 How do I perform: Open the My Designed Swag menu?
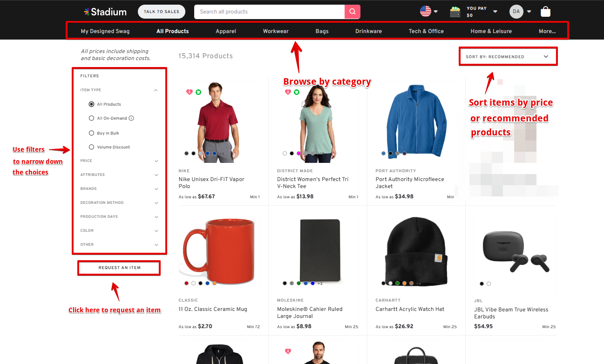pos(105,31)
